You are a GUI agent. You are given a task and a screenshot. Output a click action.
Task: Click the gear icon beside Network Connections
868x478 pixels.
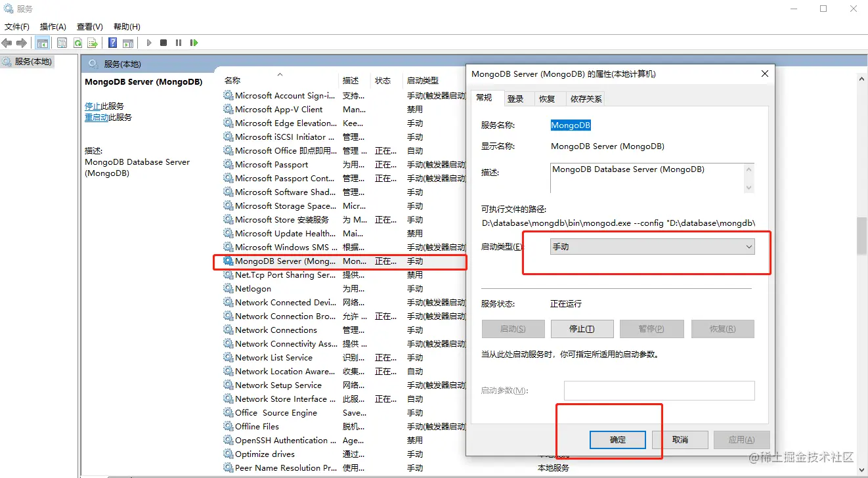click(x=228, y=330)
